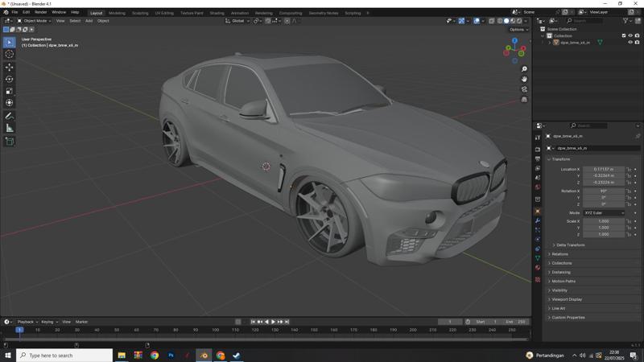Open the Tool properties tab
Screen dimensions: 644x362
coord(538,137)
